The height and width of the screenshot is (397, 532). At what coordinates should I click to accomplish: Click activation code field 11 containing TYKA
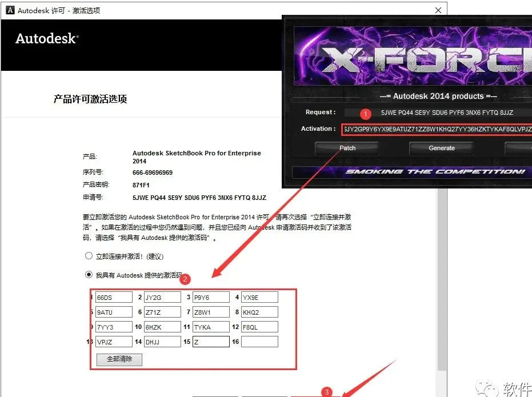[x=211, y=327]
